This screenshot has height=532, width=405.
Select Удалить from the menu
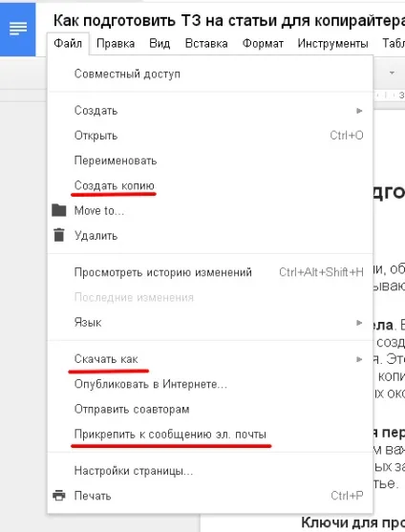click(210, 236)
